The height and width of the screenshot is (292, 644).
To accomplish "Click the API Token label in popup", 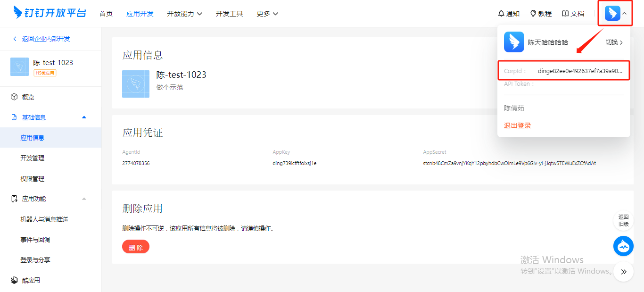I will coord(520,84).
